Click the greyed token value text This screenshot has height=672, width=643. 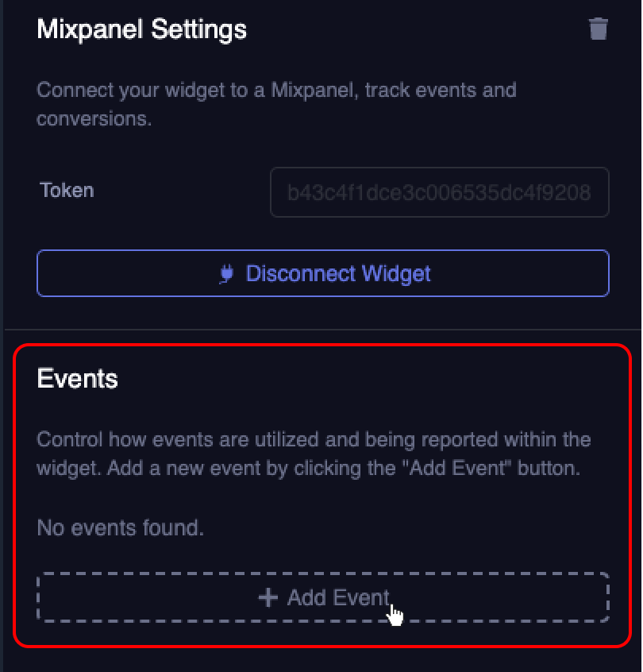[439, 192]
